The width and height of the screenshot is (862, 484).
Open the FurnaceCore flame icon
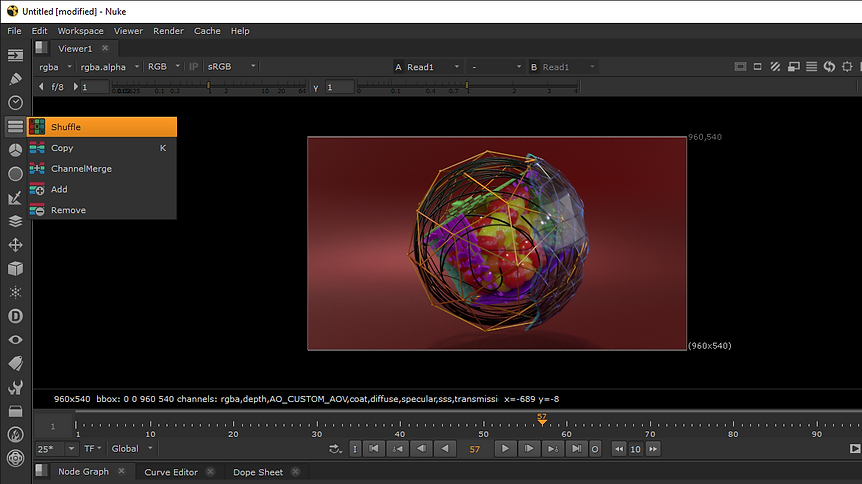click(x=15, y=434)
